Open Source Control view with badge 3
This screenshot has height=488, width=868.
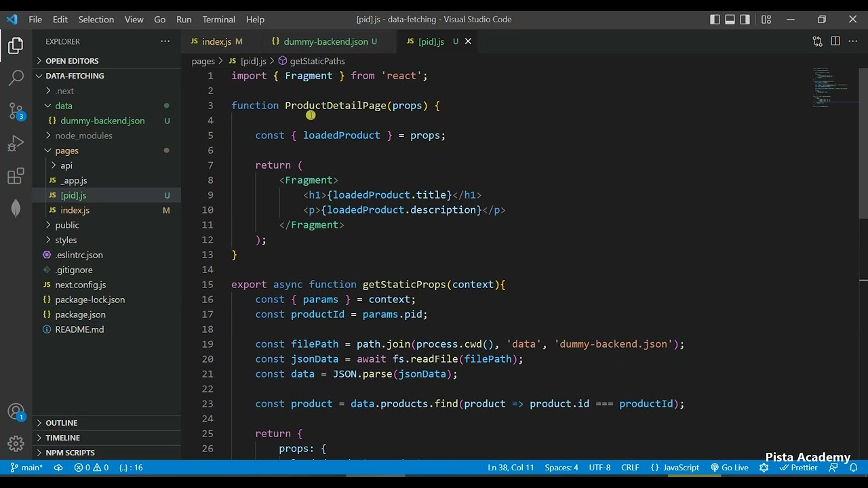coord(16,110)
